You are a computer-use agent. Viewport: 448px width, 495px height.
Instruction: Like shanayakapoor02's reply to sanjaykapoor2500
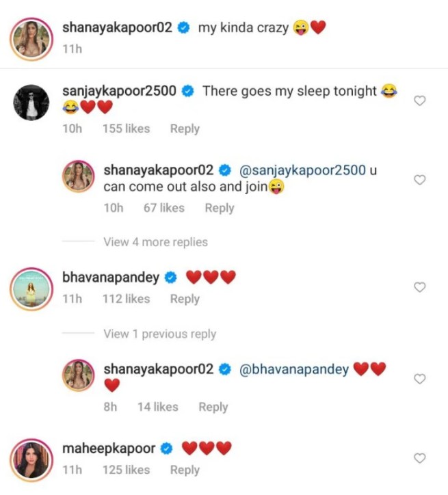click(x=420, y=180)
